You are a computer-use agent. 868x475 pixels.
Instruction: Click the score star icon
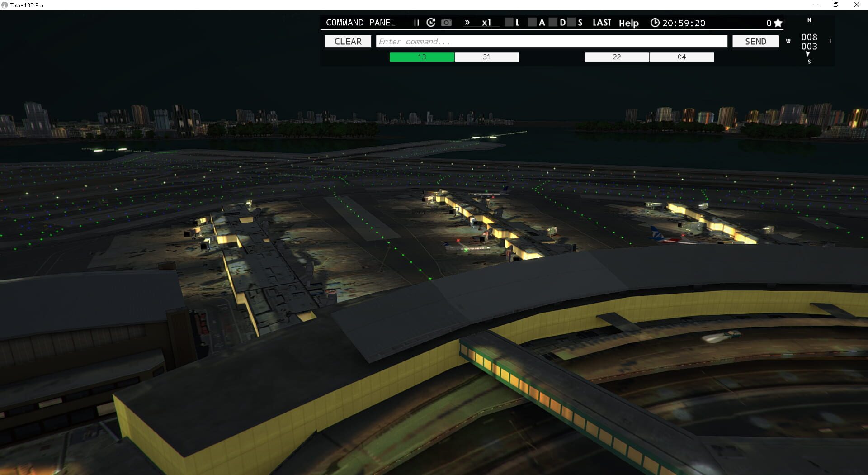pos(778,22)
